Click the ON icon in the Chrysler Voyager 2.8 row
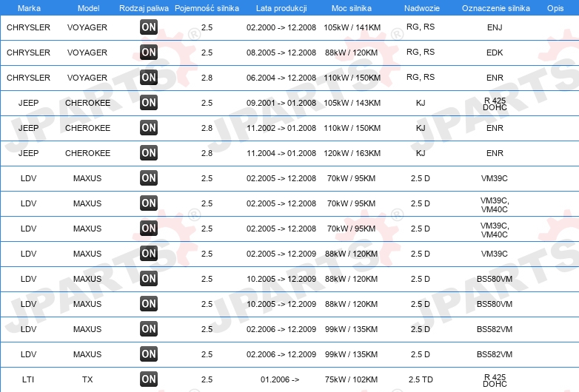The image size is (579, 392). pos(149,77)
